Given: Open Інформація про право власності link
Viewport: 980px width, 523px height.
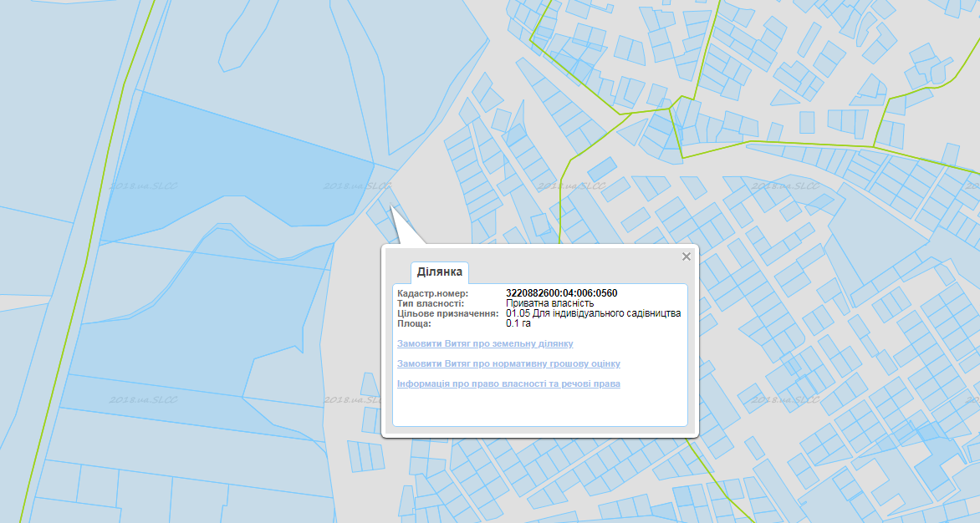Looking at the screenshot, I should click(x=508, y=383).
